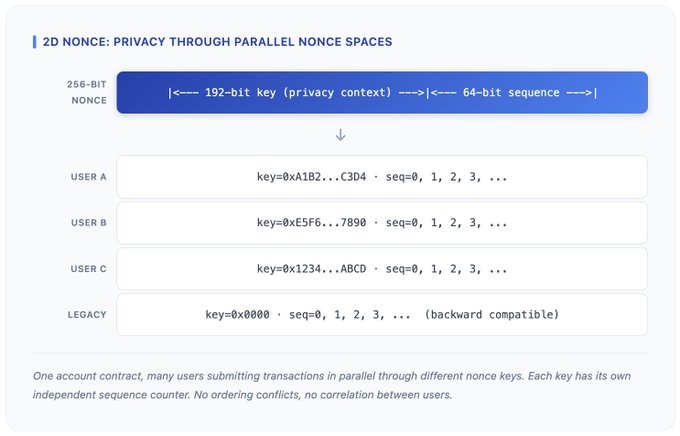
Task: Click the 64-bit sequence segment
Action: [513, 93]
